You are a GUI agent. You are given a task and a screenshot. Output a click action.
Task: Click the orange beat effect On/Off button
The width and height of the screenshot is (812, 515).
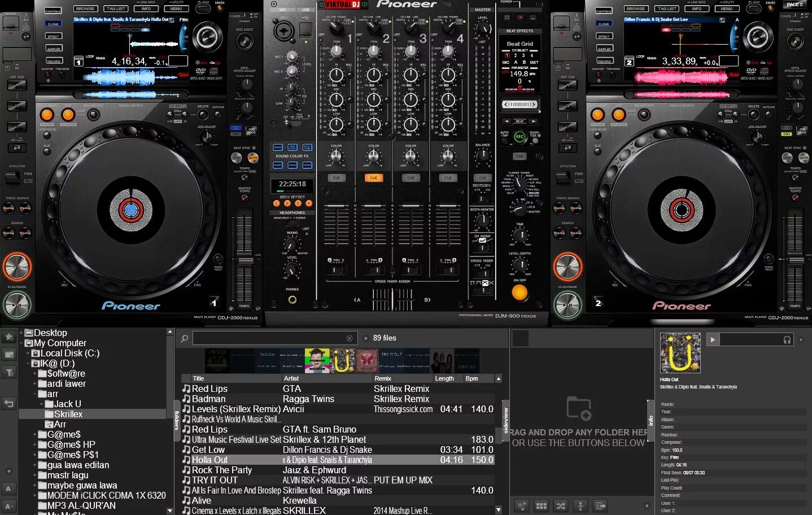pos(519,293)
